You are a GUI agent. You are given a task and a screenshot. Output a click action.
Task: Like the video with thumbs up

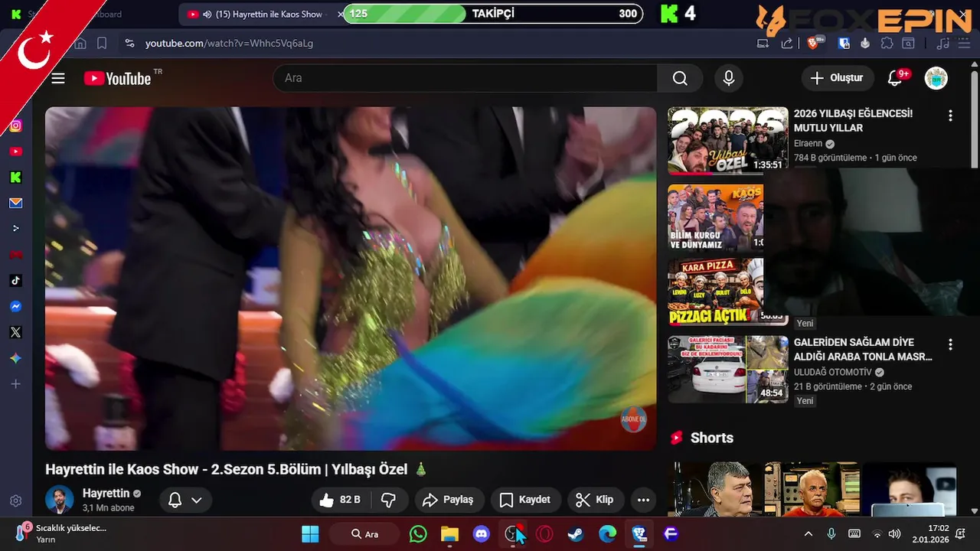[341, 500]
